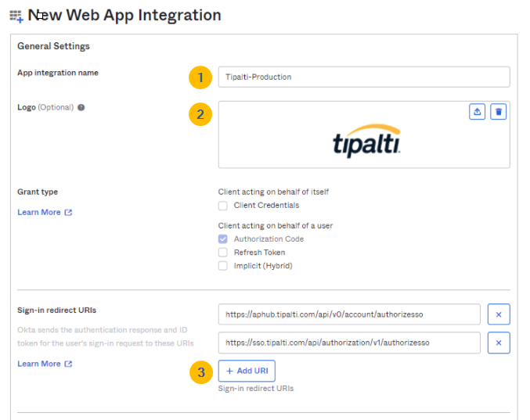Check the Implicit (Hybrid) grant type

(223, 266)
